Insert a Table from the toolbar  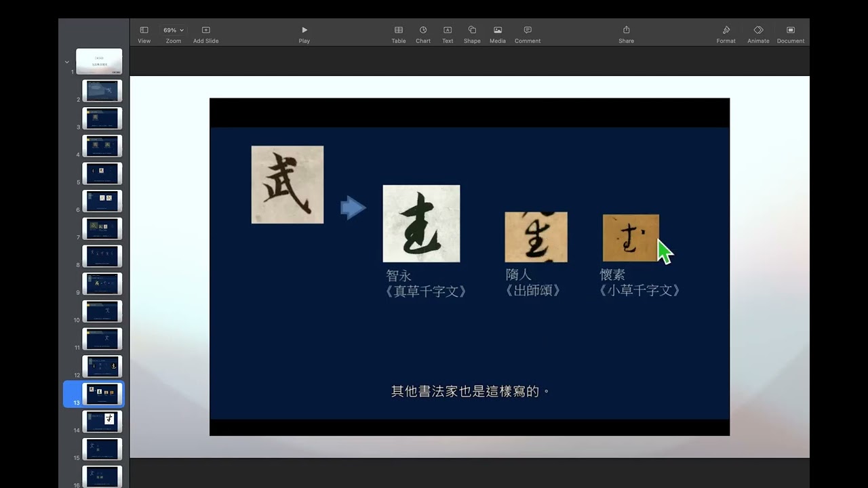click(x=399, y=35)
